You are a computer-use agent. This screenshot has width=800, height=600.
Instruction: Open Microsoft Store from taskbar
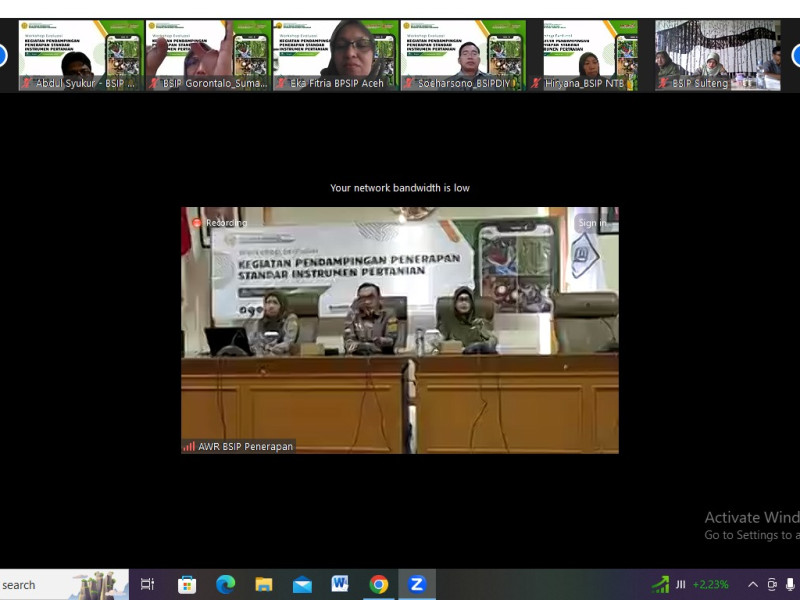[187, 584]
